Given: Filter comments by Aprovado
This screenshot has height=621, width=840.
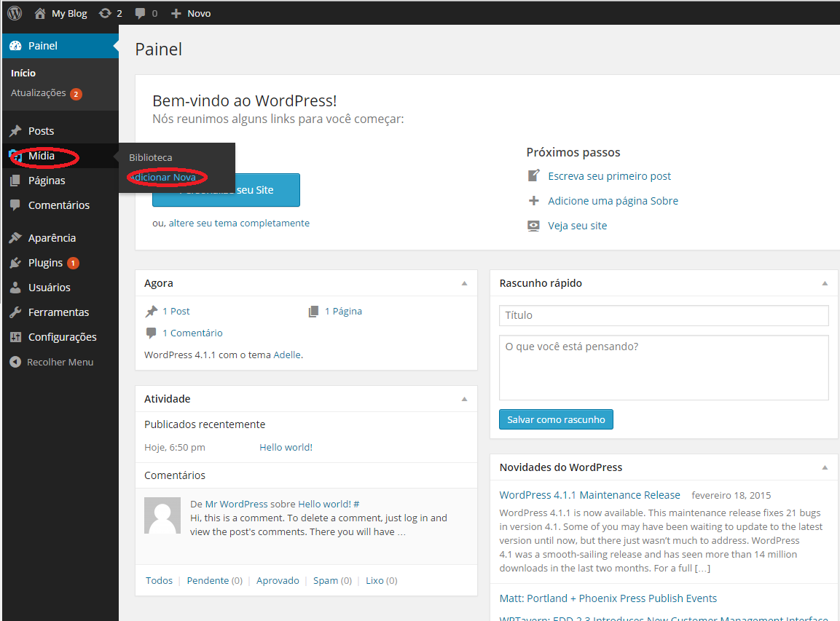Looking at the screenshot, I should point(278,581).
